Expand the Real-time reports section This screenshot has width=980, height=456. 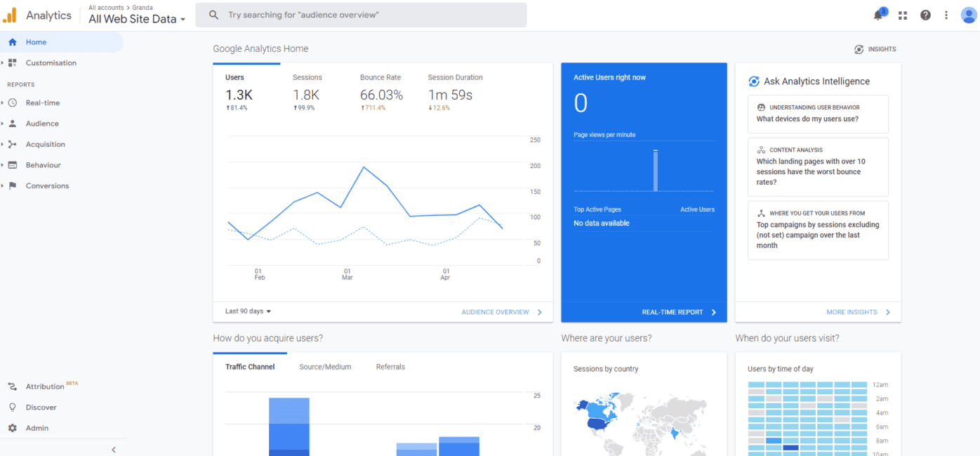[x=43, y=103]
